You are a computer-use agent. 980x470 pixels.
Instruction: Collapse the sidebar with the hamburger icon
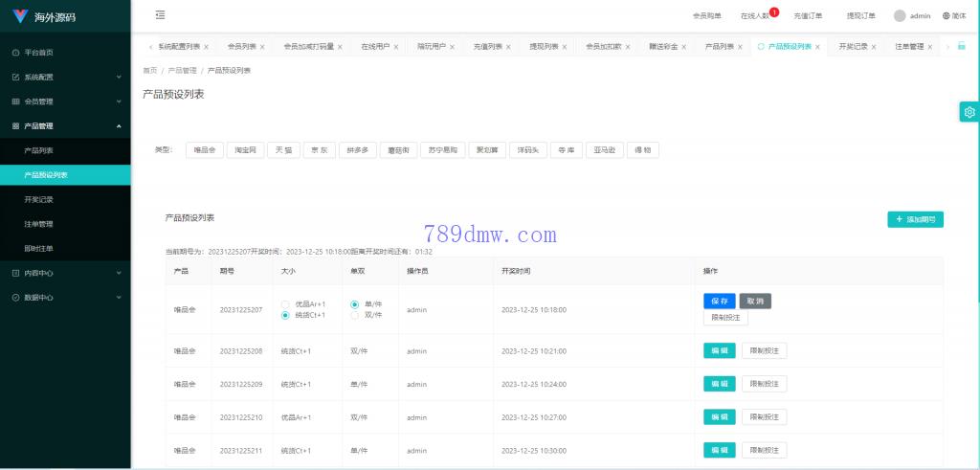pyautogui.click(x=160, y=15)
